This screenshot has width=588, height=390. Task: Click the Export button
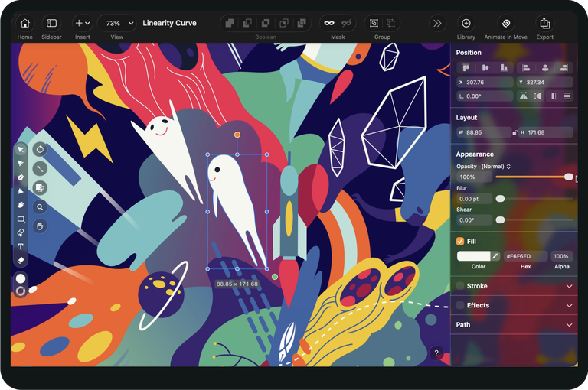click(544, 24)
